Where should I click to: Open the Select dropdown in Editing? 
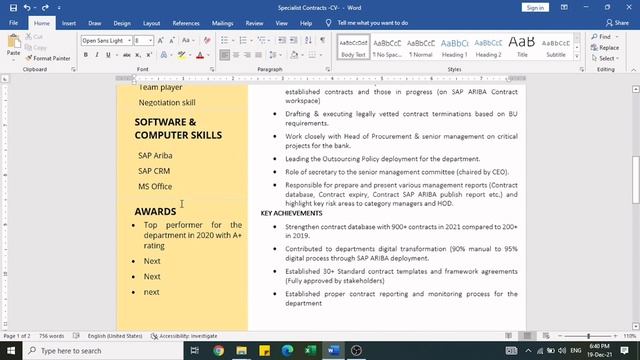point(605,58)
